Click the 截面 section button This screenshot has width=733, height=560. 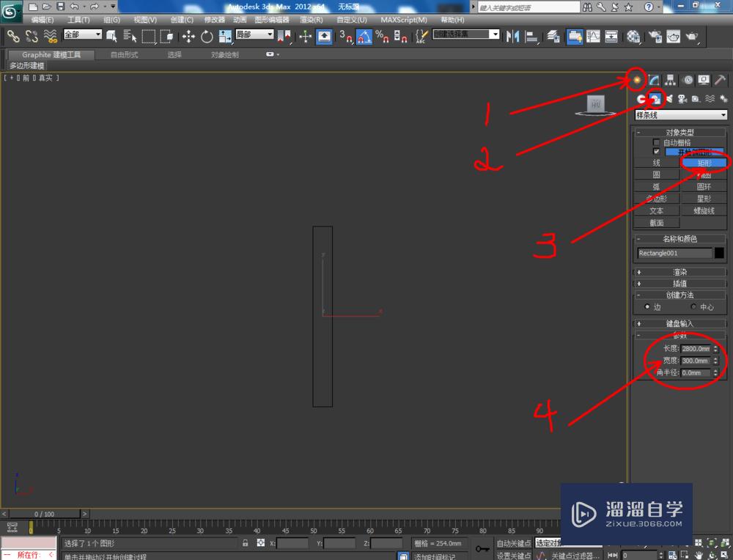(656, 223)
